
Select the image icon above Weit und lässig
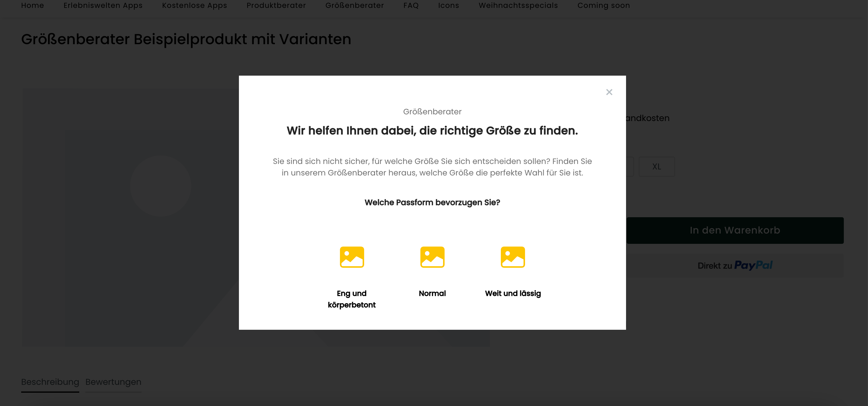point(513,257)
